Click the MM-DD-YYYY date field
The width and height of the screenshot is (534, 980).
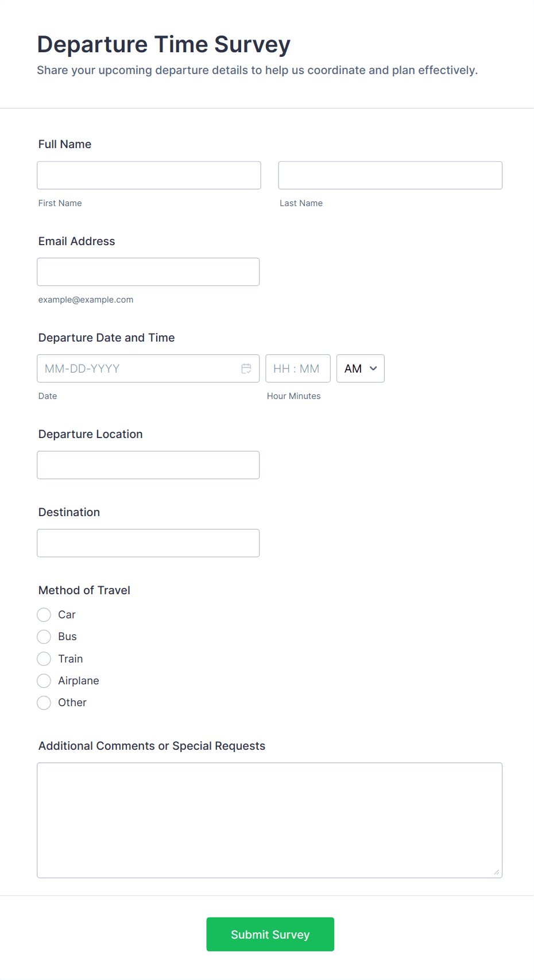(x=138, y=369)
